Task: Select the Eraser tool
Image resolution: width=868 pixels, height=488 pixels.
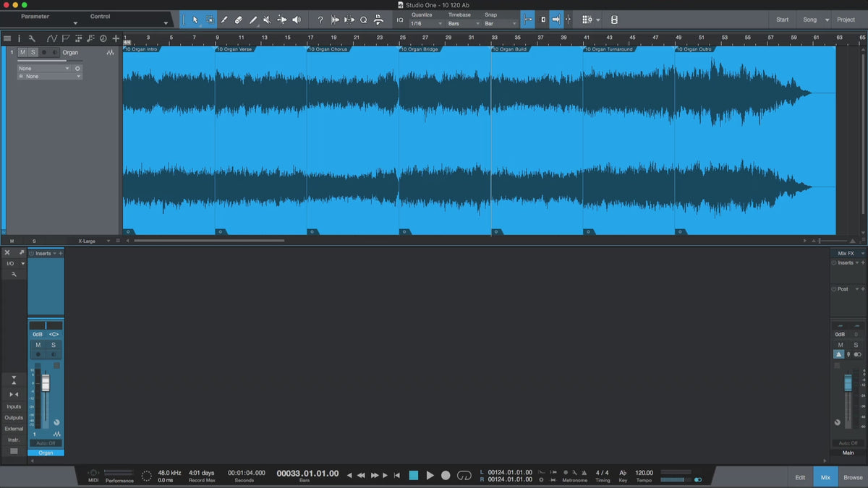Action: (x=238, y=20)
